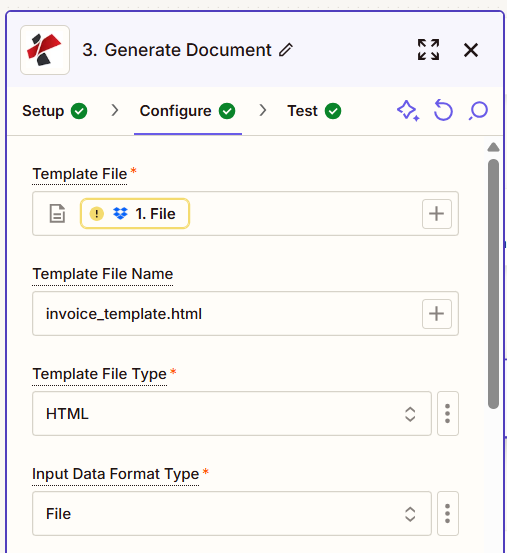Select the Configure tab
The image size is (507, 553).
tap(188, 111)
